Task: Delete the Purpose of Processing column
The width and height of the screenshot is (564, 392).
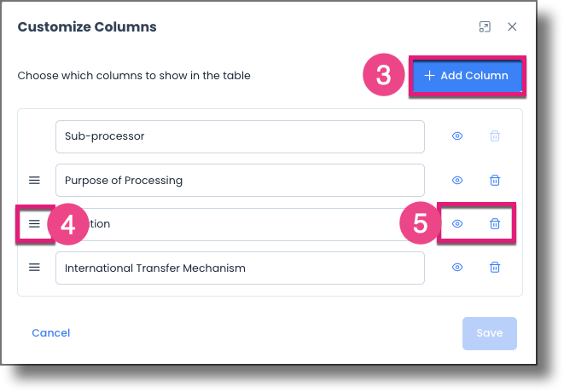Action: pos(494,181)
